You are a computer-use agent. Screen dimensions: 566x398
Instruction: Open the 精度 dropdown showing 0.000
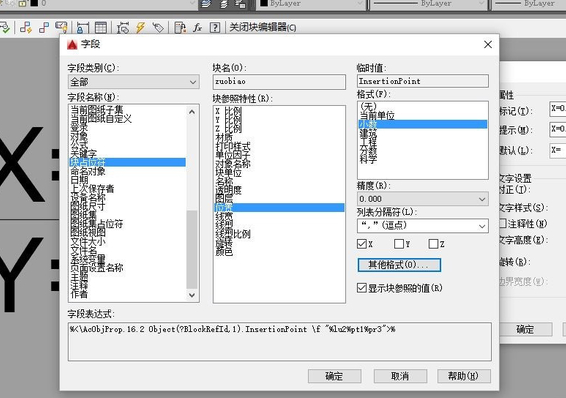[x=423, y=199]
